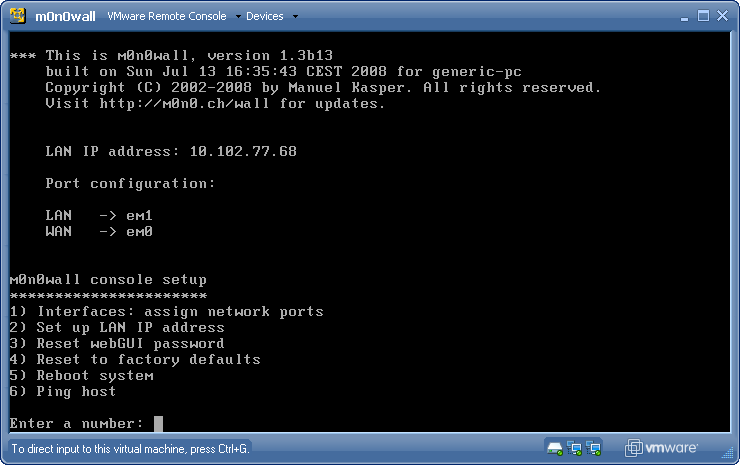Click the hard disk device status icon
740x465 pixels.
(x=555, y=448)
